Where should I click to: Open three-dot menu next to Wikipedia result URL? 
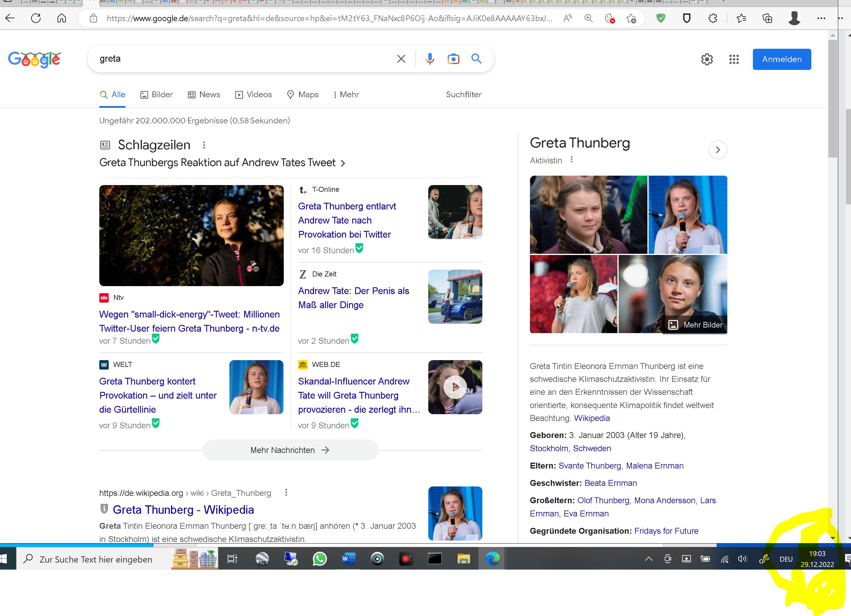[x=286, y=492]
